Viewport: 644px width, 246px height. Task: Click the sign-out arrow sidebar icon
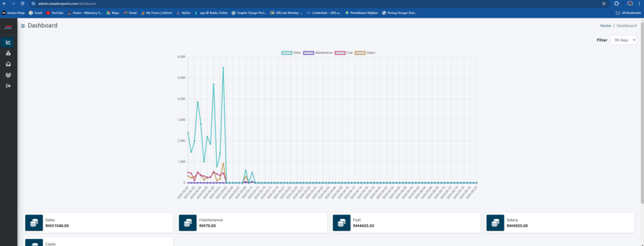[8, 86]
